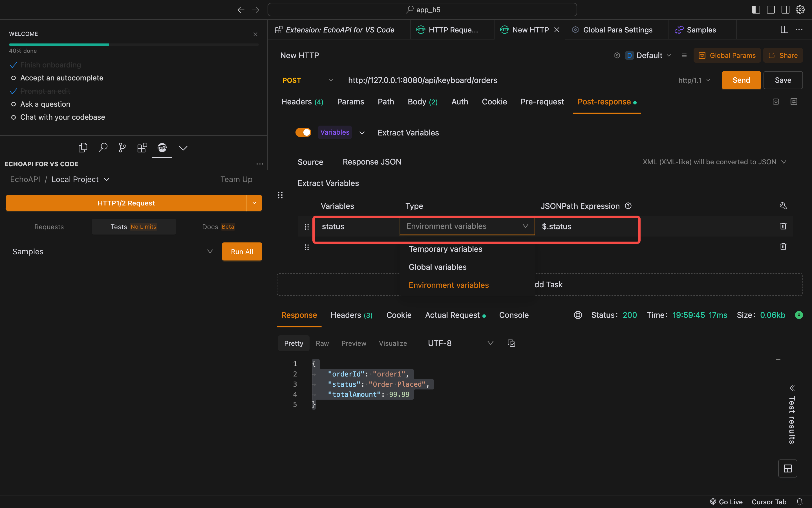Open the http/1.1 protocol dropdown
The image size is (812, 508).
point(694,80)
